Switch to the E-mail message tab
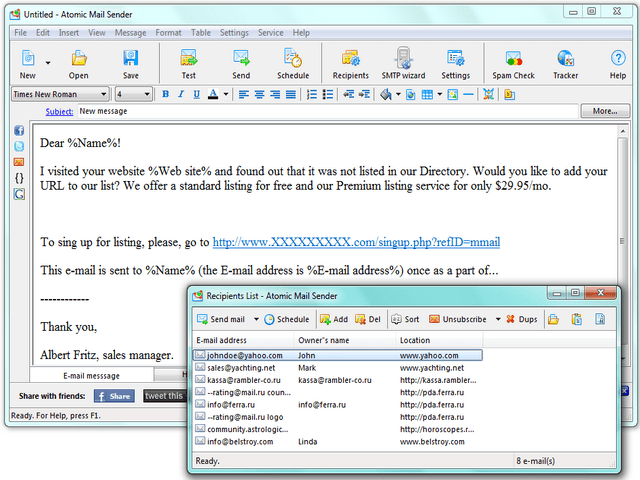The width and height of the screenshot is (640, 480). click(91, 375)
